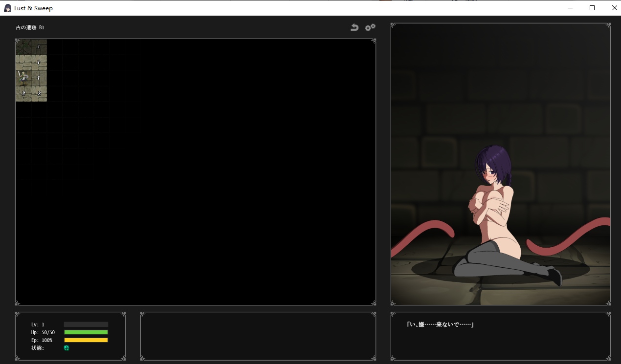Click the back arrow icon above the map

click(355, 28)
